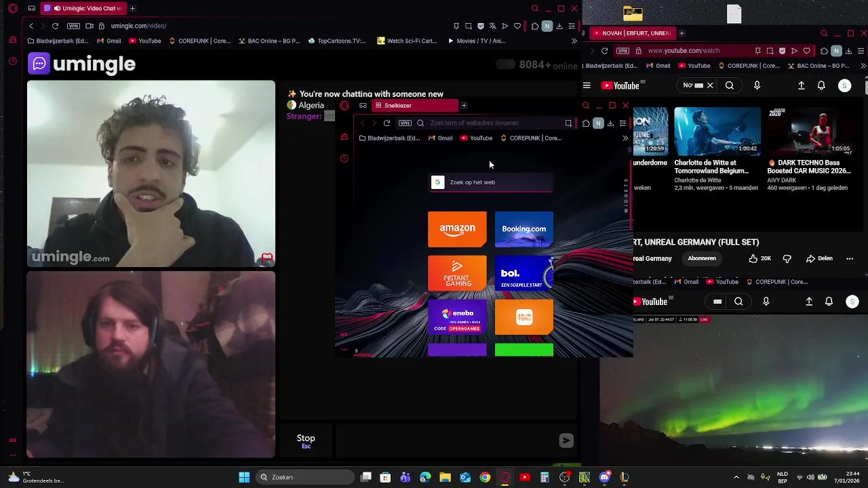The image size is (868, 488).
Task: Open Watch Sci-Fi Cart... bookmark
Action: click(x=407, y=41)
